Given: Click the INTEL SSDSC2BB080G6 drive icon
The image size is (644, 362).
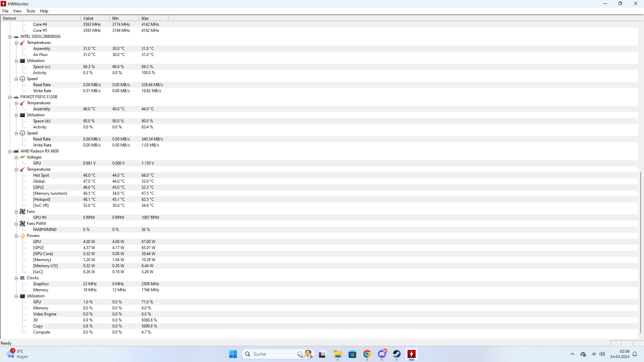Looking at the screenshot, I should tap(16, 37).
